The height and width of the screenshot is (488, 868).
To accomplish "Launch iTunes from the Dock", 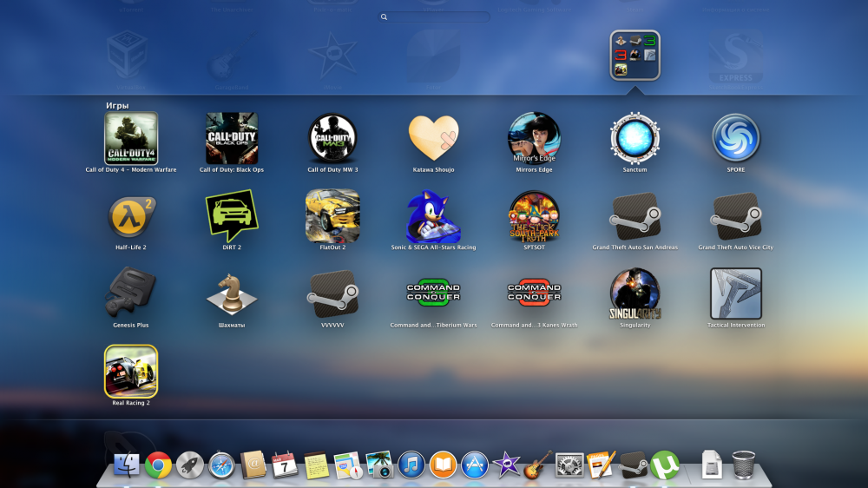I will [x=411, y=465].
